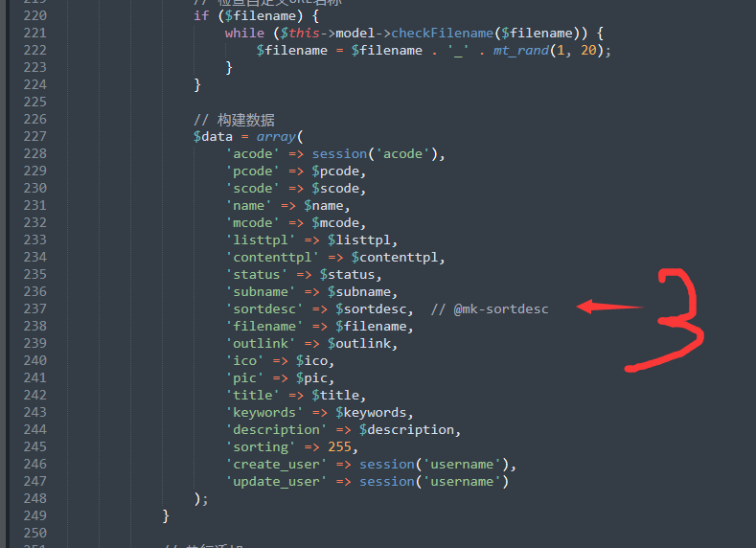Image resolution: width=756 pixels, height=548 pixels.
Task: Select line number 250 in the gutter
Action: coord(35,533)
